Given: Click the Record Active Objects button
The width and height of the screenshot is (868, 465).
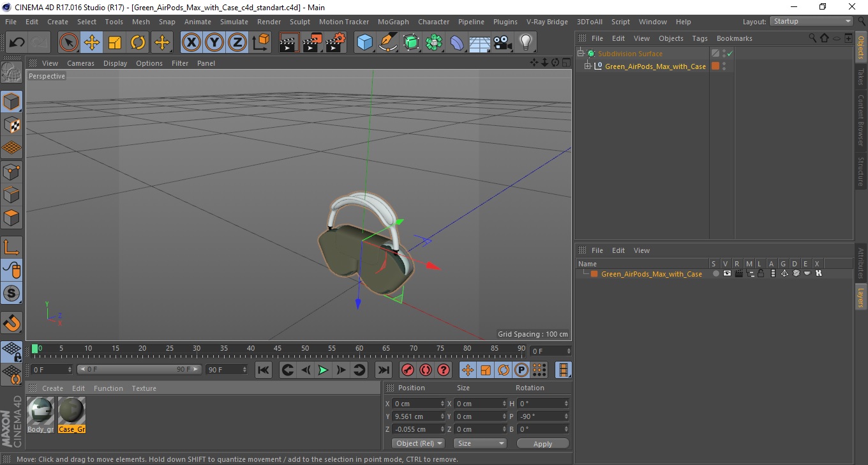Looking at the screenshot, I should pos(408,370).
